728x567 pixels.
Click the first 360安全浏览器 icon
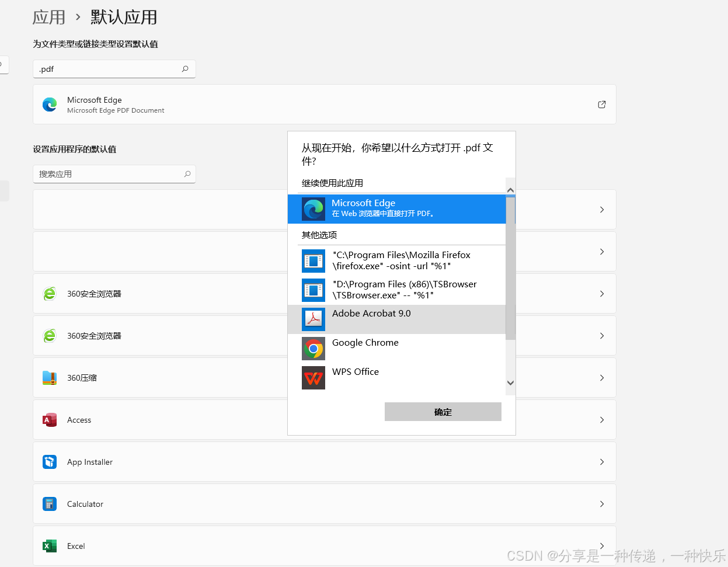(x=50, y=294)
